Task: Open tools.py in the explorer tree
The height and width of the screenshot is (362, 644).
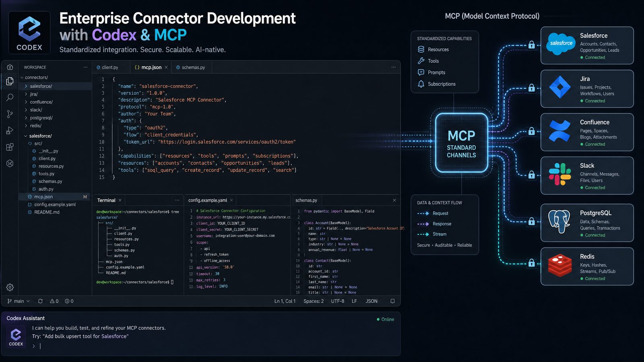Action: pos(55,174)
